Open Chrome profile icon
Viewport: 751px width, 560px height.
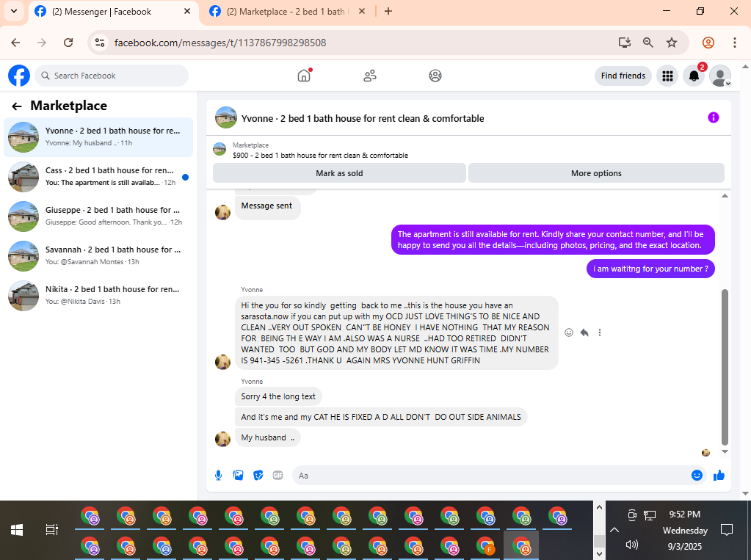(x=708, y=43)
